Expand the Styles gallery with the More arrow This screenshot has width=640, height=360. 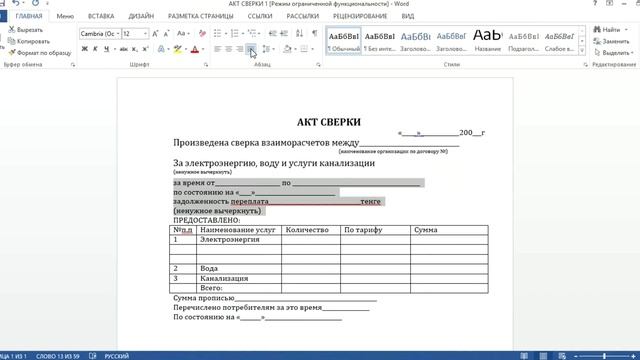(x=582, y=51)
